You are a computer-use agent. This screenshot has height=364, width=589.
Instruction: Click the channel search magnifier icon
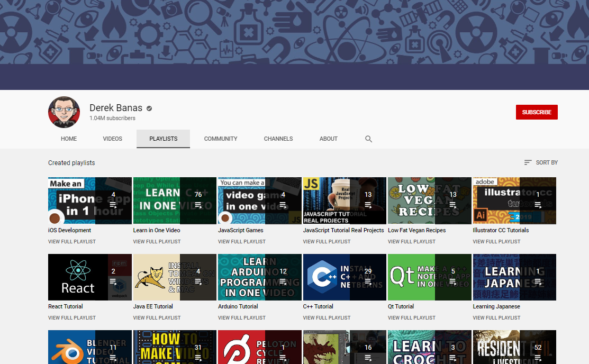pos(368,139)
